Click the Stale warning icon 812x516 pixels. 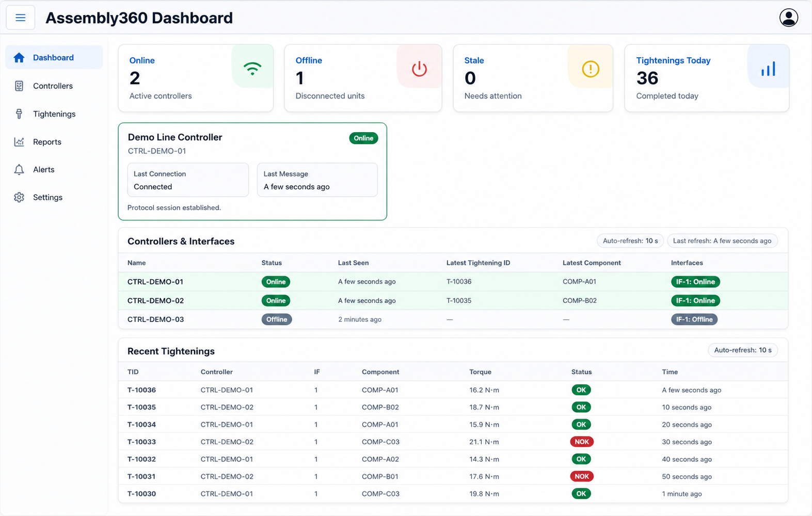(591, 69)
